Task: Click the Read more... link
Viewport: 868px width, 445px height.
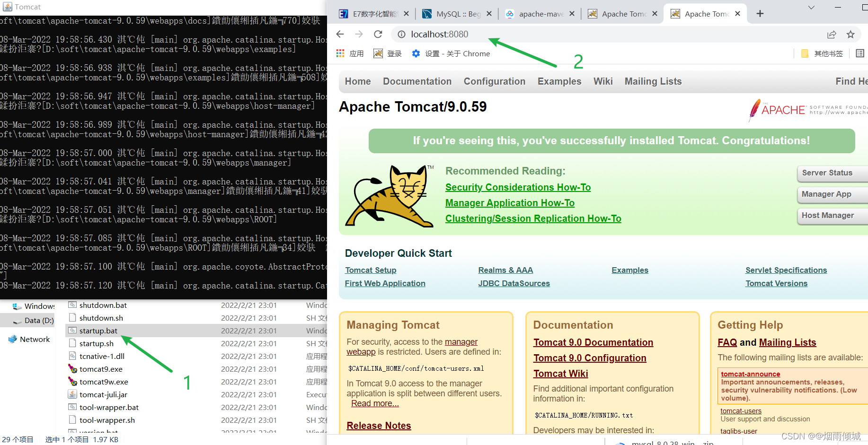Action: click(x=375, y=403)
